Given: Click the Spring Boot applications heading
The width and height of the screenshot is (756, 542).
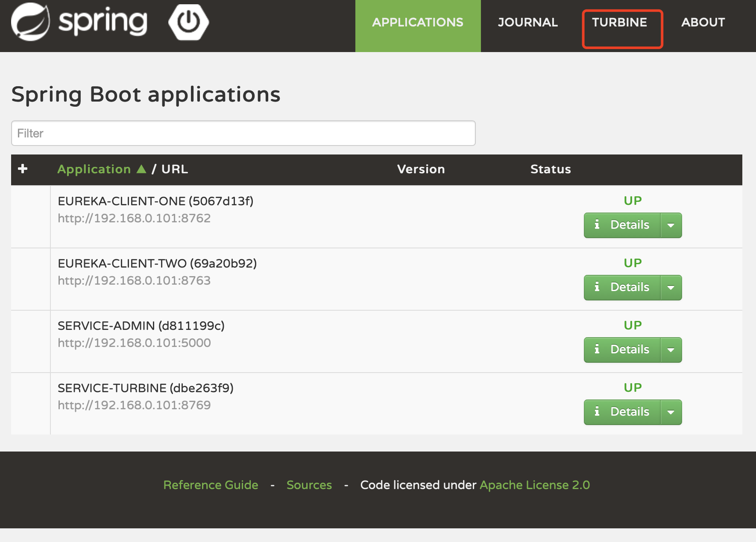Looking at the screenshot, I should (146, 95).
